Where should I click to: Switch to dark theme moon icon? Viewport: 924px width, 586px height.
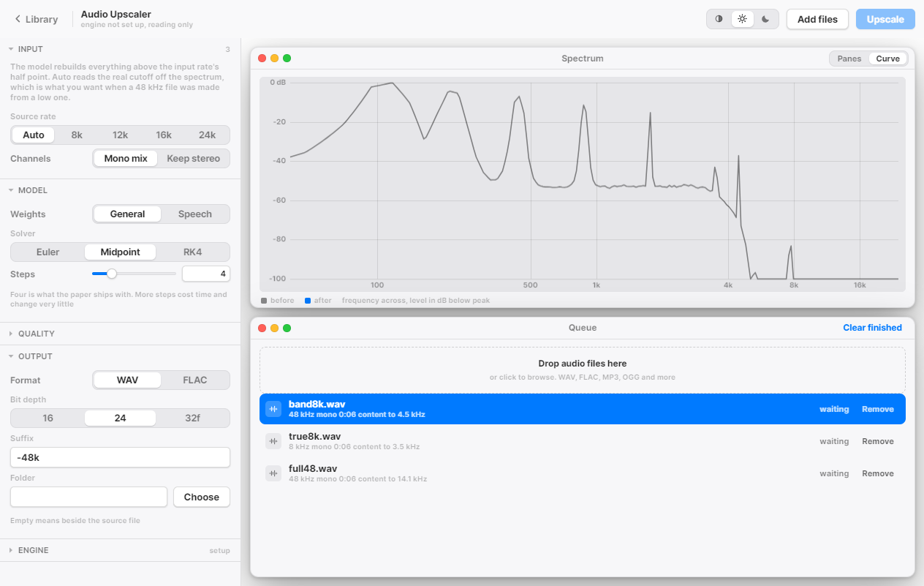point(765,19)
